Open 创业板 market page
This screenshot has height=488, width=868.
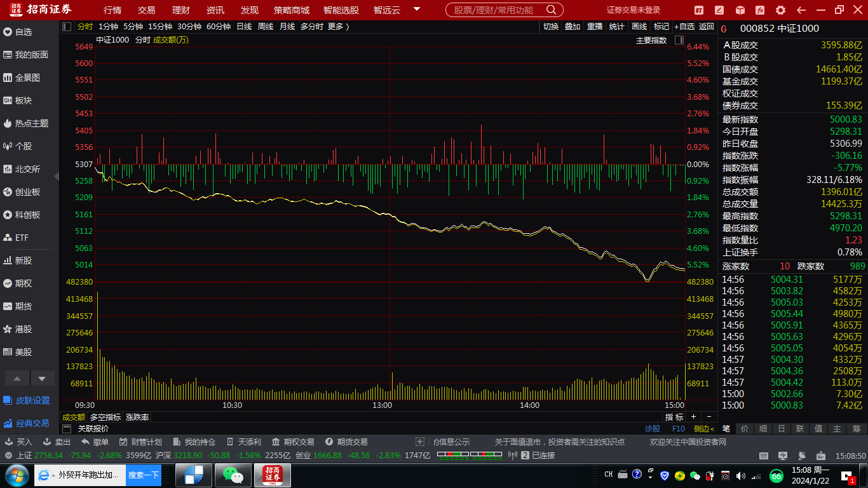22,192
